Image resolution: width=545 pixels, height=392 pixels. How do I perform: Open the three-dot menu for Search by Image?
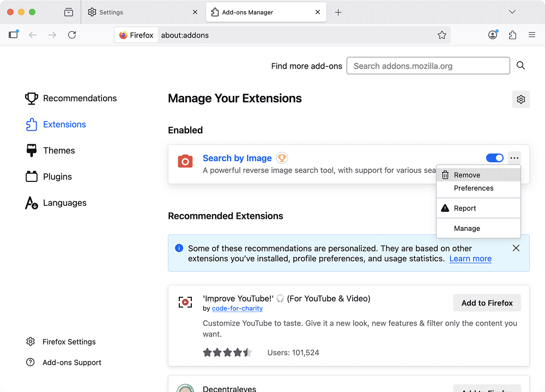tap(514, 157)
